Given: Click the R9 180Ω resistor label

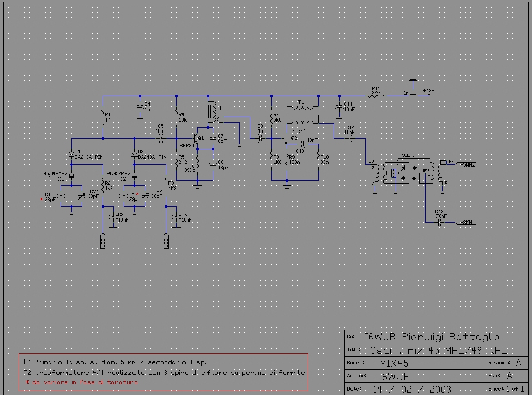Looking at the screenshot, I should pos(295,160).
